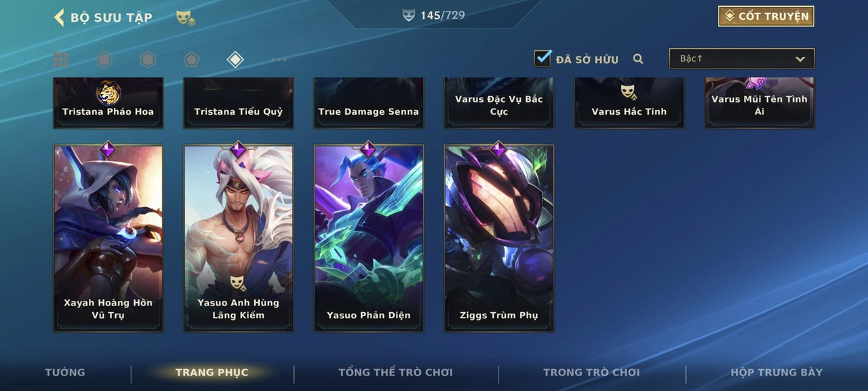This screenshot has height=391, width=868.
Task: Open the Ziggs Trùm Phụ skin card
Action: pos(499,238)
